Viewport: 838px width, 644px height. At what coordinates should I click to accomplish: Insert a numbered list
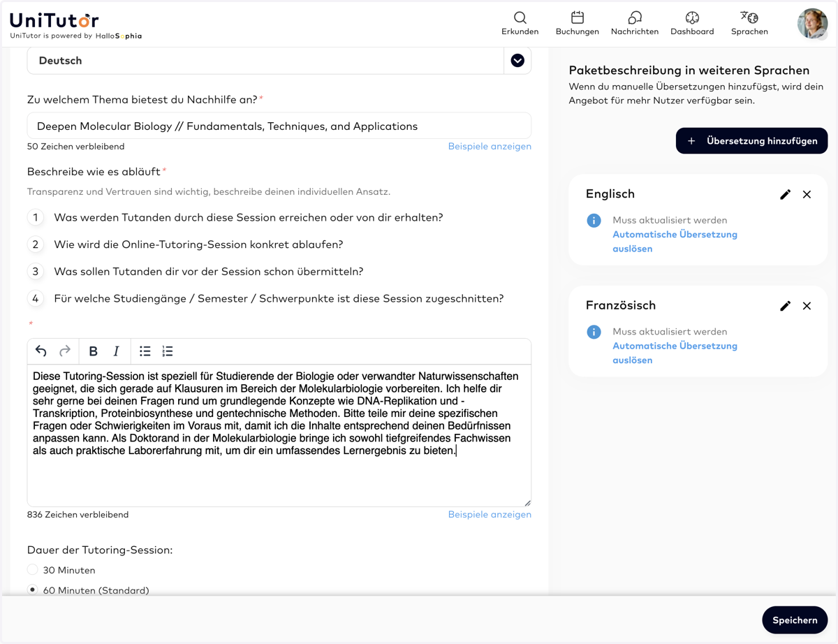(x=168, y=351)
